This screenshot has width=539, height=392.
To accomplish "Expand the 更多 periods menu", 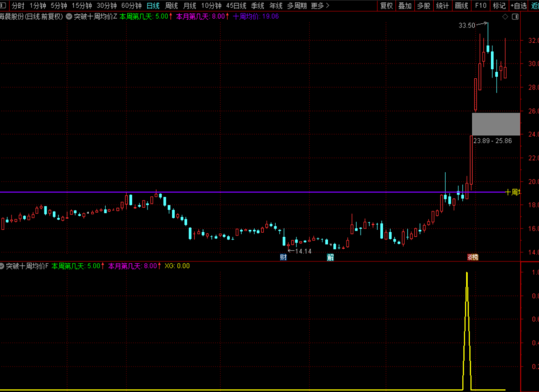I will [320, 5].
